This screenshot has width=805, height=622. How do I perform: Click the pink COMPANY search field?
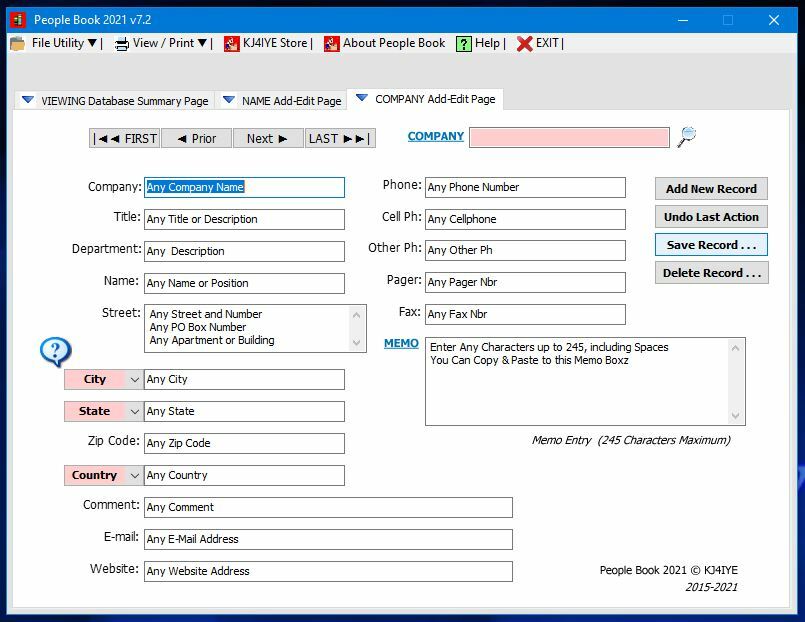pyautogui.click(x=569, y=138)
